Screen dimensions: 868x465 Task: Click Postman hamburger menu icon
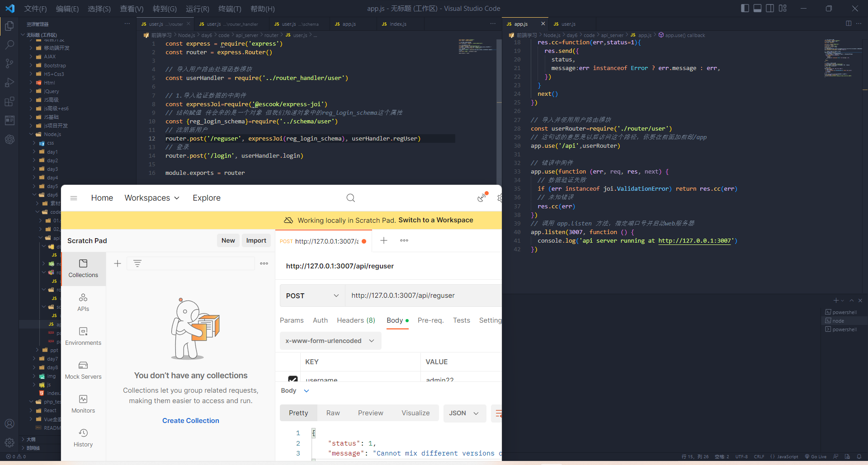[x=74, y=198]
